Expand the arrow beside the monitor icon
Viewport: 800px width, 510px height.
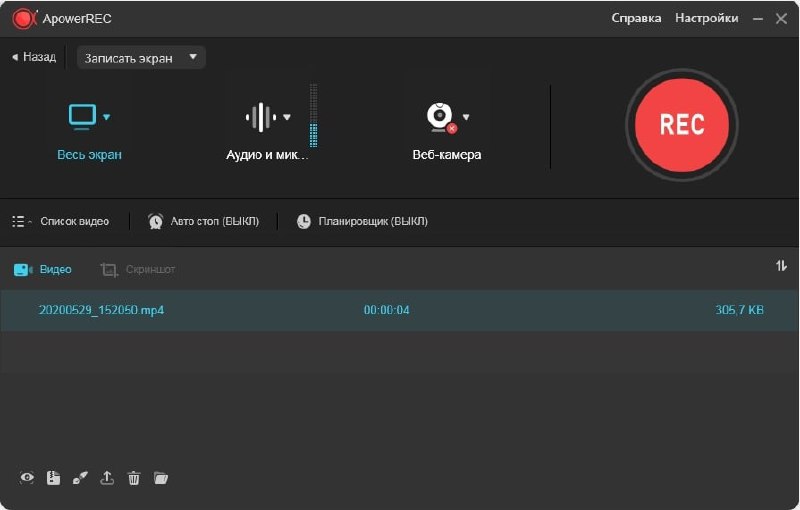tap(107, 117)
